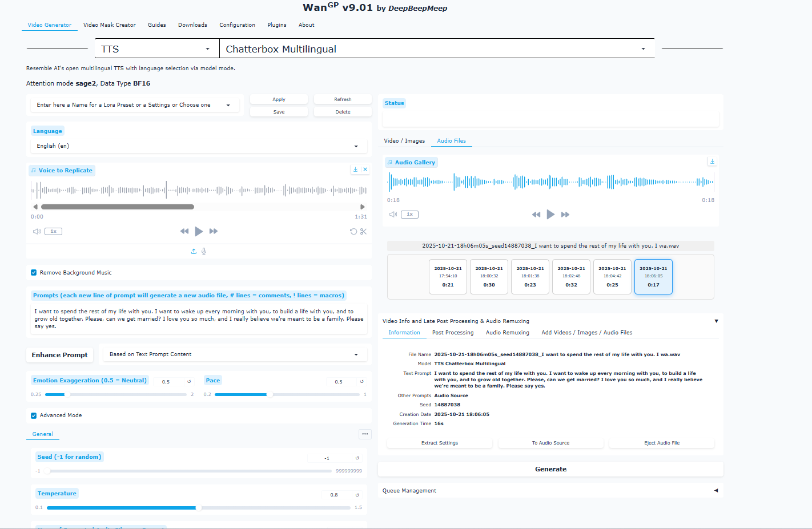The image size is (812, 529).
Task: Click the Generate button
Action: pyautogui.click(x=551, y=469)
